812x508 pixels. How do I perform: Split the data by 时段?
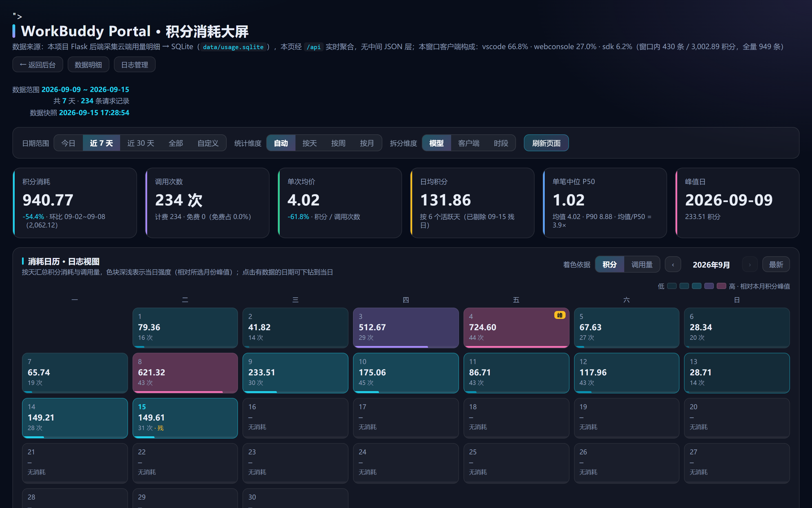tap(501, 143)
